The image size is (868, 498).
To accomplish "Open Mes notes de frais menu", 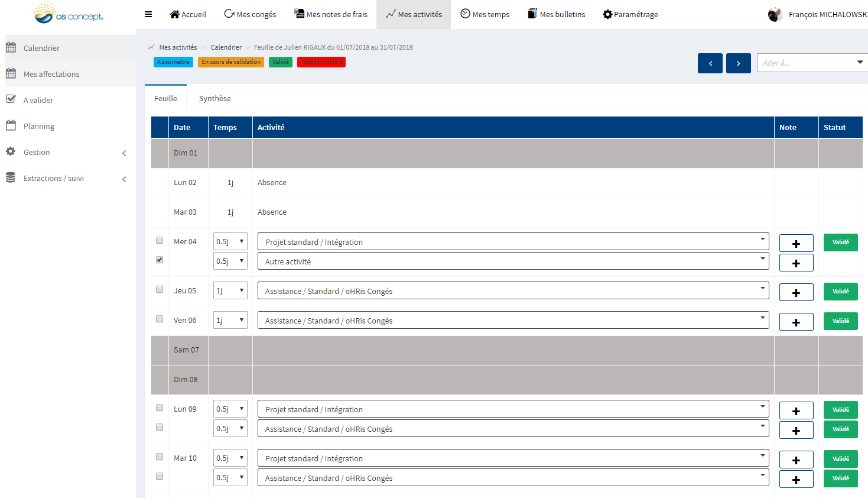I will (x=331, y=14).
